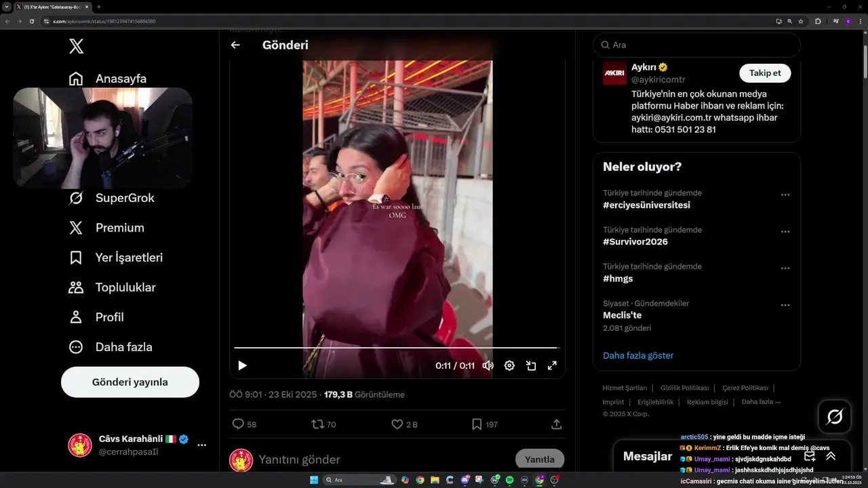Compose new message in Mesajlar
Viewport: 868px width, 488px height.
tap(810, 456)
